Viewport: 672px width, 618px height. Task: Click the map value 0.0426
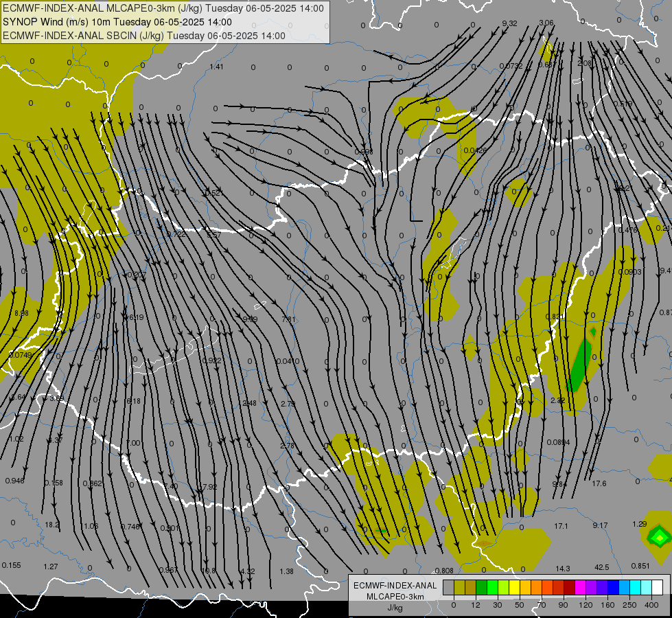(x=475, y=150)
